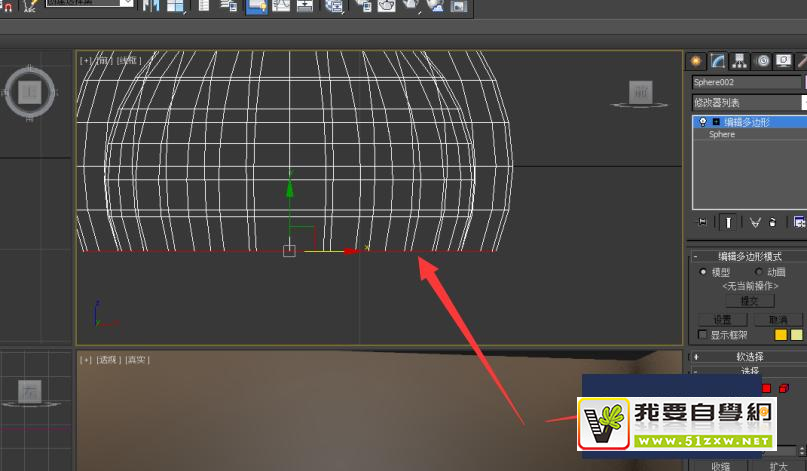
Task: Click the Mirror tool icon
Action: [x=151, y=6]
